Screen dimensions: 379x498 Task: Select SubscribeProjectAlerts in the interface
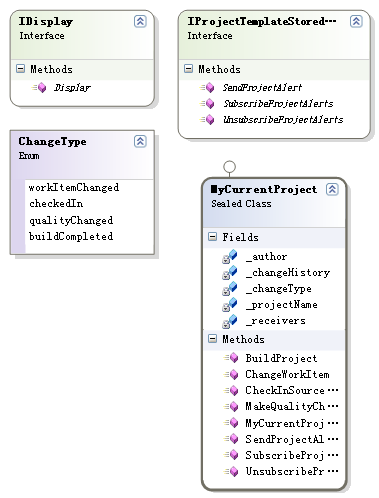[278, 104]
